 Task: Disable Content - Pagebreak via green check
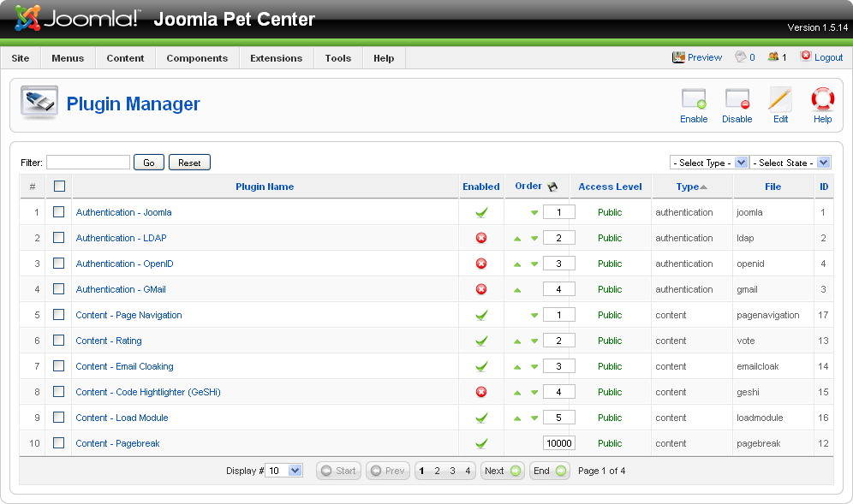point(481,443)
